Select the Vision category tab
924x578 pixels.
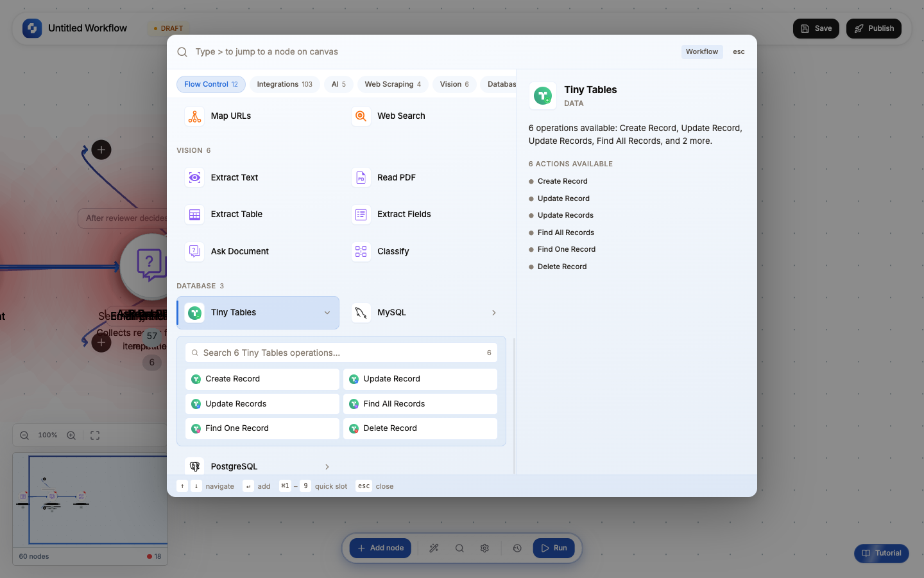point(454,84)
